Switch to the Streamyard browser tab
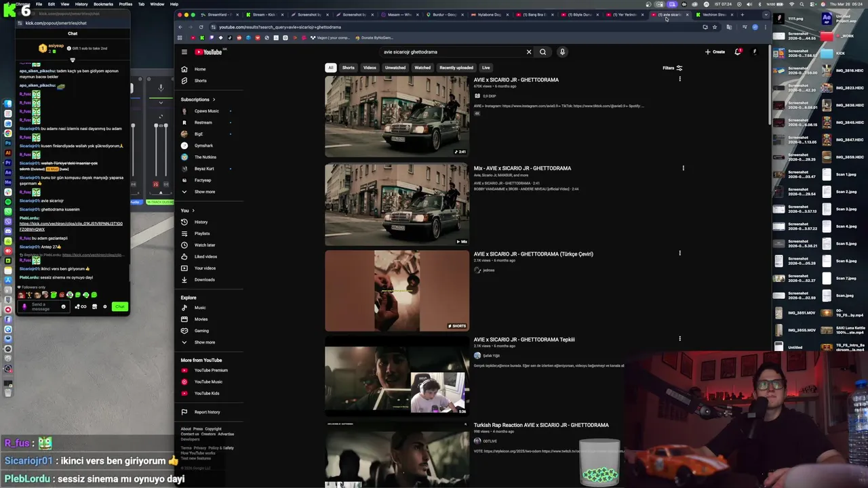868x488 pixels. tap(219, 14)
